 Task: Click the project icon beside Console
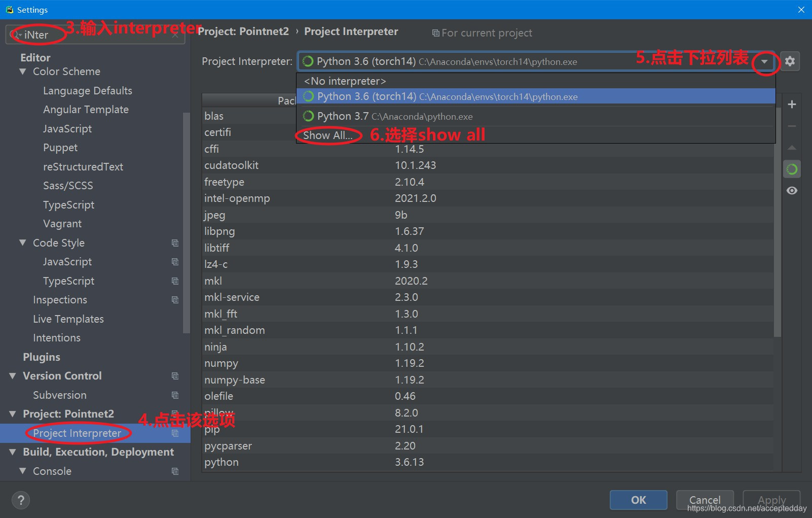click(175, 471)
